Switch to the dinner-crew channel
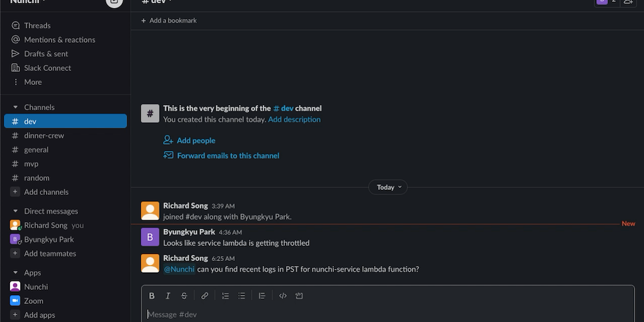This screenshot has width=644, height=322. tap(44, 136)
